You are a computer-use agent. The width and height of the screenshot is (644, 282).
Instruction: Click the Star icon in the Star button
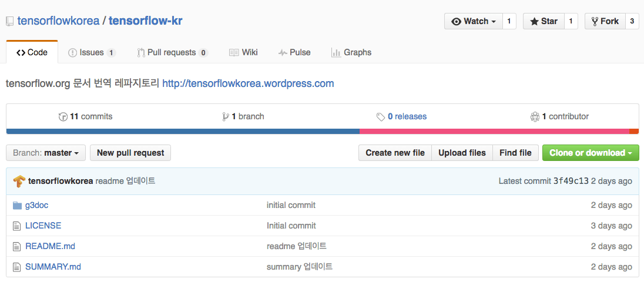pos(534,21)
